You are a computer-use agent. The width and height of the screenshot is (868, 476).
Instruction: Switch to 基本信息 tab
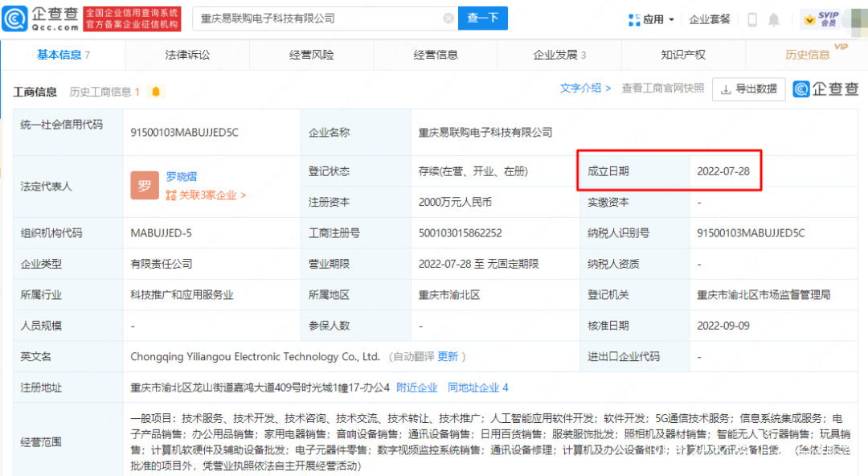(x=63, y=55)
